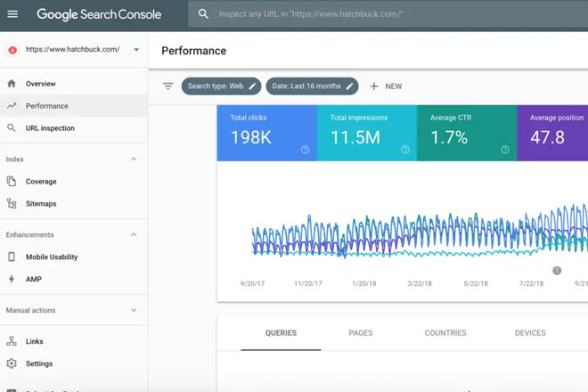Viewport: 588px width, 392px height.
Task: Open Settings from the sidebar
Action: (39, 363)
